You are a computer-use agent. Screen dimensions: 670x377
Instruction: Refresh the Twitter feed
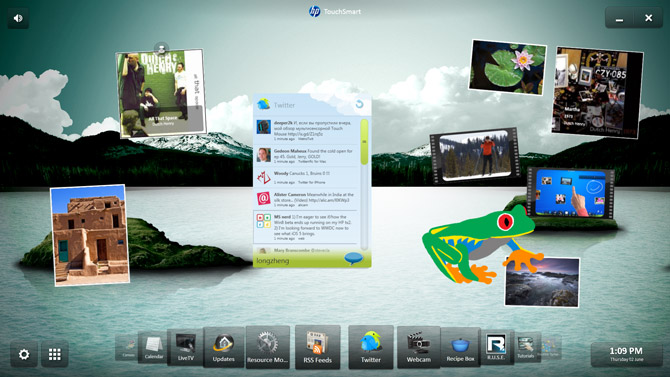coord(359,104)
